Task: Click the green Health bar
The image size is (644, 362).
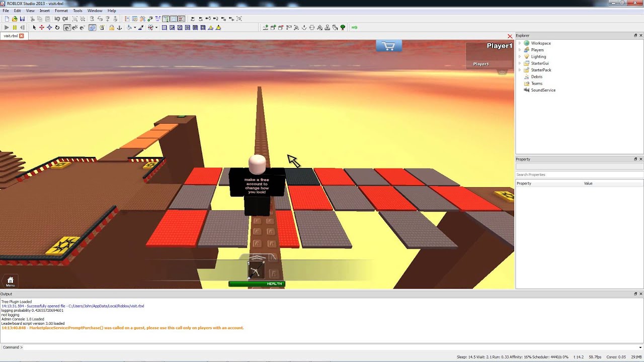Action: (x=257, y=284)
